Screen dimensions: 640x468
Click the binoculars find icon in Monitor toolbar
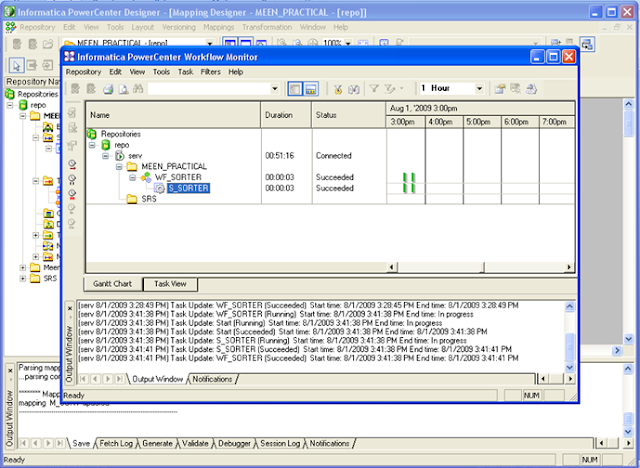138,89
